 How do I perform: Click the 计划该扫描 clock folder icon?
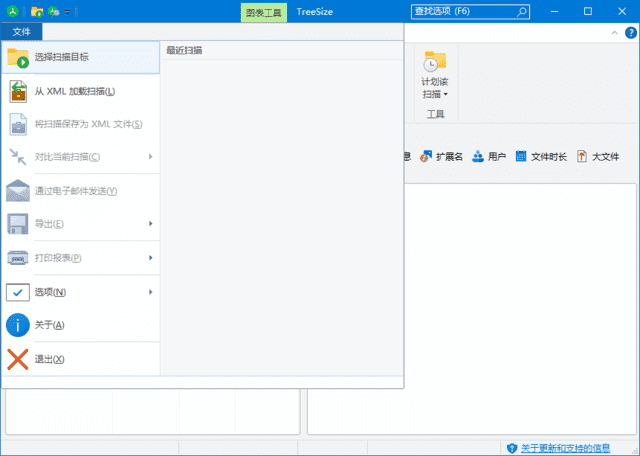point(435,61)
